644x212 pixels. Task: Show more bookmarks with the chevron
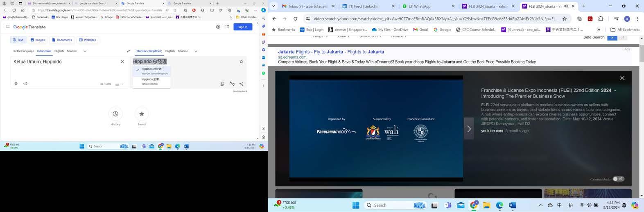599,30
